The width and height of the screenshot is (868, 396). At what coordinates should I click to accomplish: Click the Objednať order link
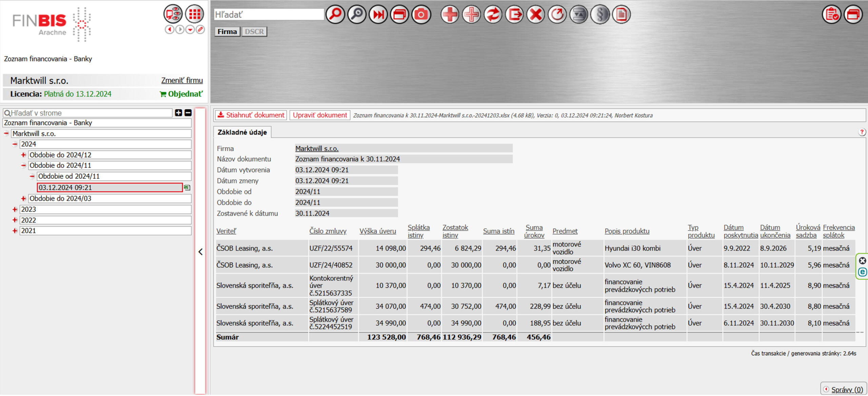coord(181,94)
